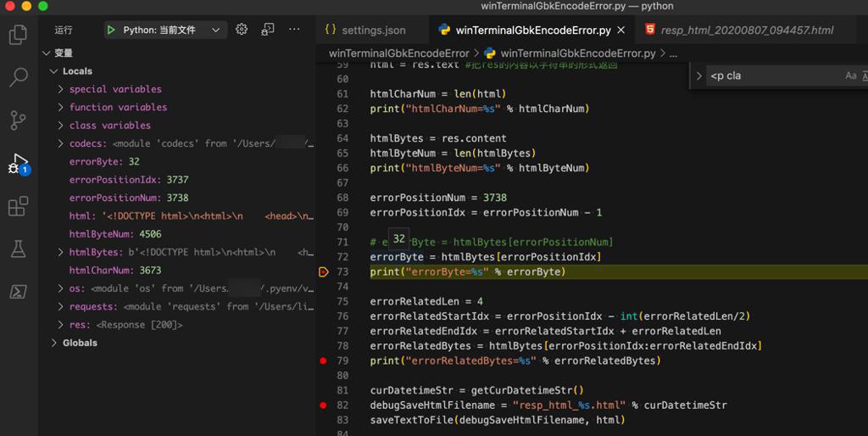Click line number 75 in gutter
868x436 pixels.
click(342, 301)
